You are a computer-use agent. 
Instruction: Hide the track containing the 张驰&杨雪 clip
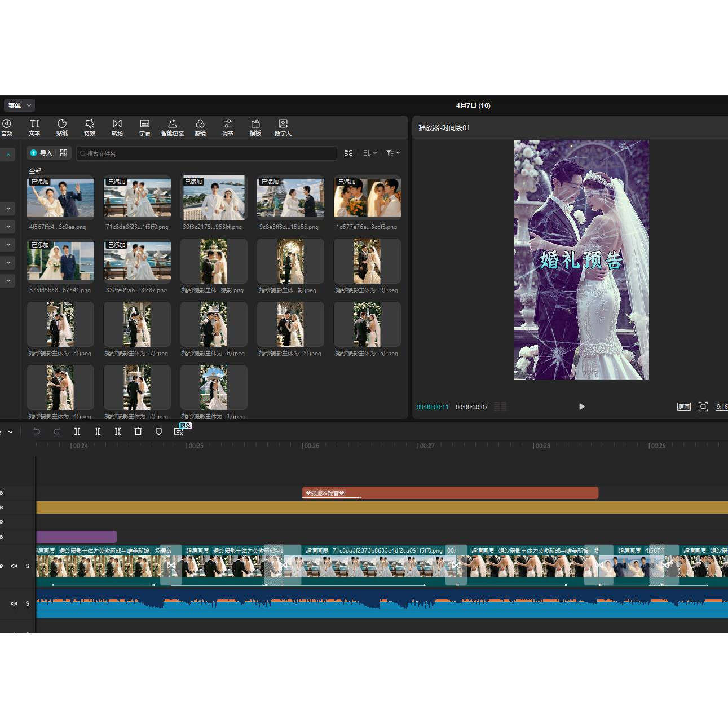click(2, 493)
